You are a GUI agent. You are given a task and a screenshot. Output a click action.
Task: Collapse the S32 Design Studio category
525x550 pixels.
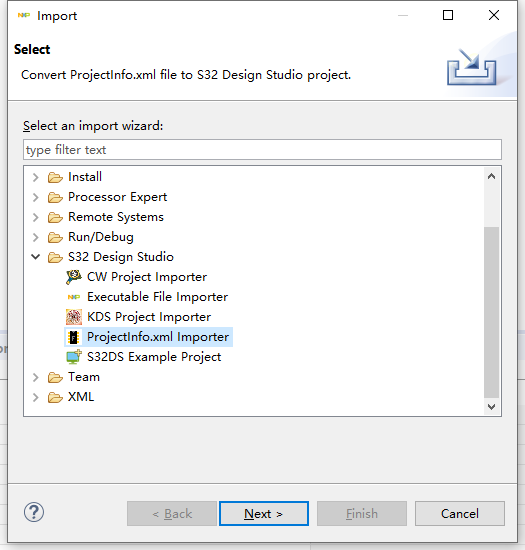point(35,257)
